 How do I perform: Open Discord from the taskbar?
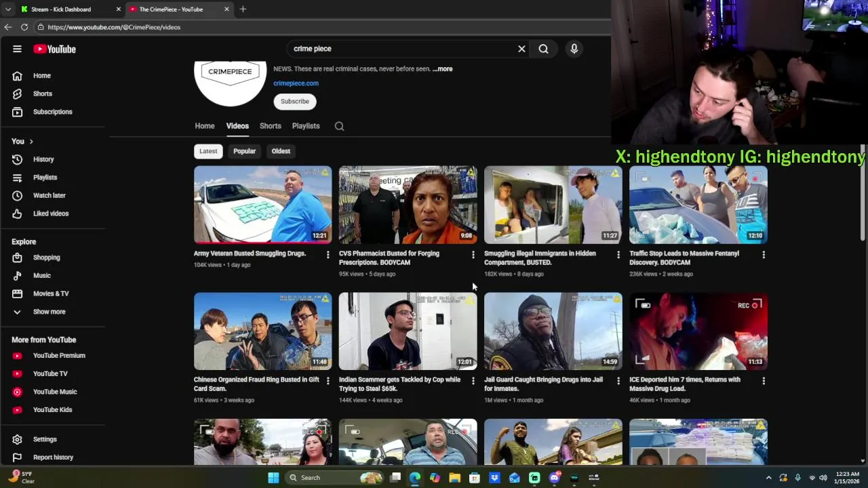tap(554, 478)
